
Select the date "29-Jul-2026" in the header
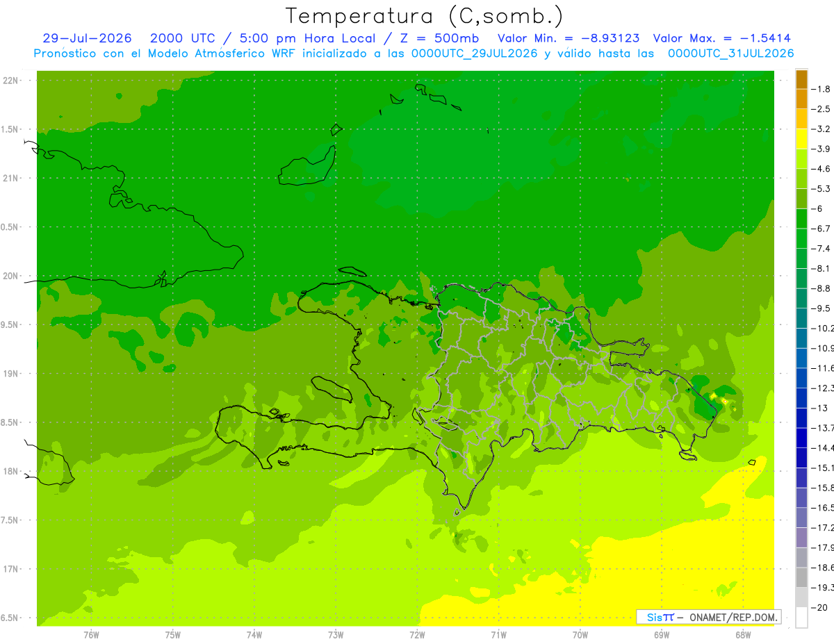pyautogui.click(x=87, y=39)
